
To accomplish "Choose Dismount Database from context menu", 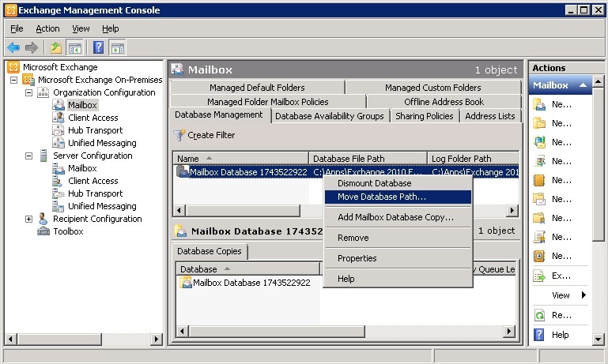I will point(398,183).
